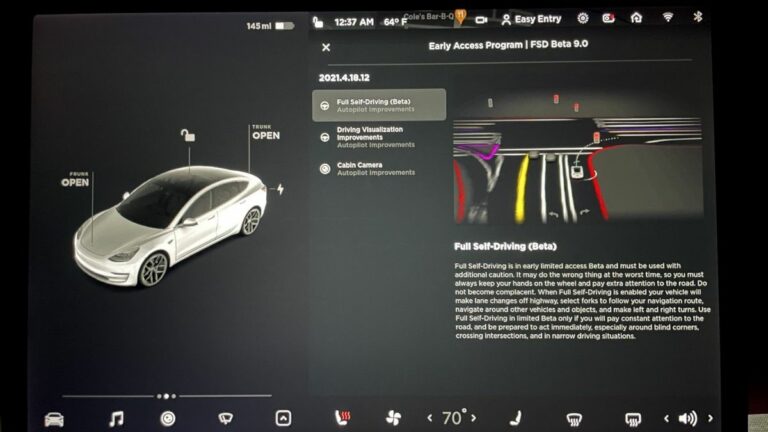Tap the 145 mi battery range indicator

pyautogui.click(x=270, y=25)
